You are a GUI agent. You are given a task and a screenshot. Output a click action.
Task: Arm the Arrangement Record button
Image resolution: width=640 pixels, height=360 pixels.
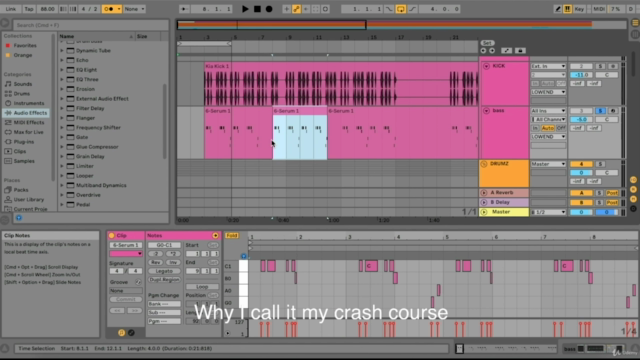coord(269,9)
